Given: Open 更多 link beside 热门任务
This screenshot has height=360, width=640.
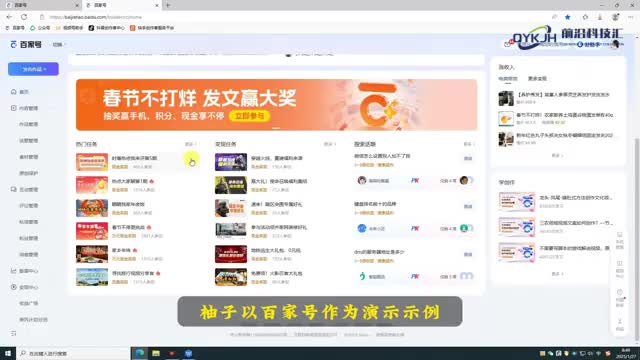Looking at the screenshot, I should (191, 144).
